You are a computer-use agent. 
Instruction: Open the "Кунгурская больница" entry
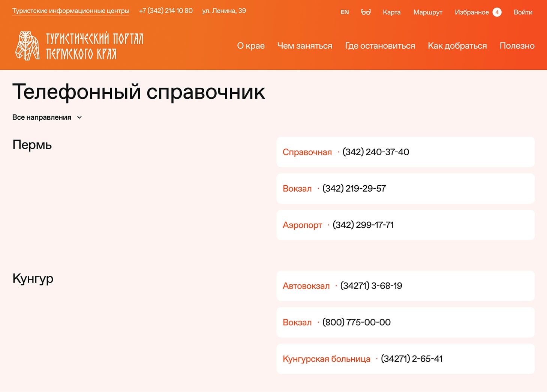[326, 359]
